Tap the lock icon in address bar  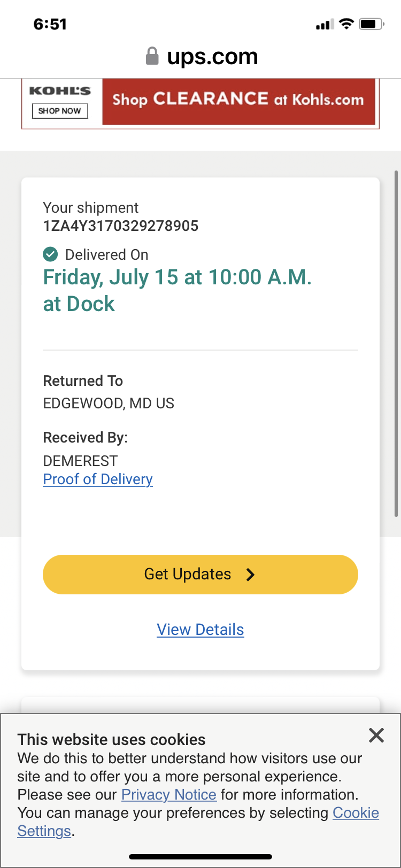(x=152, y=56)
